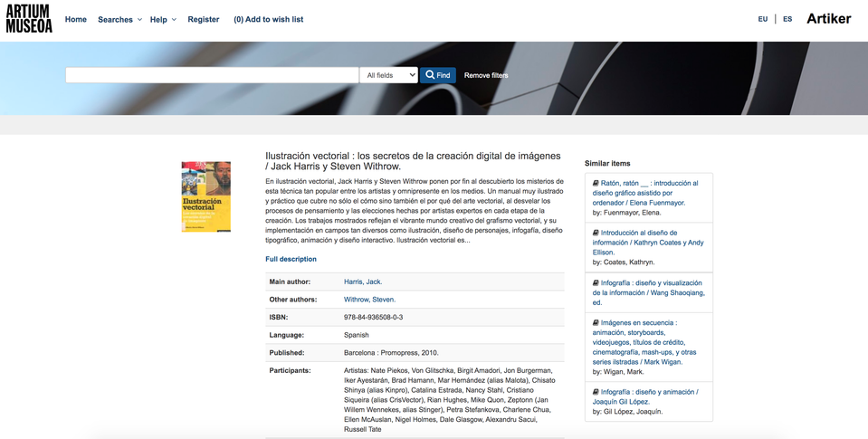
Task: Click author line 'by: Gil López, Joaquín.'
Action: coord(627,412)
